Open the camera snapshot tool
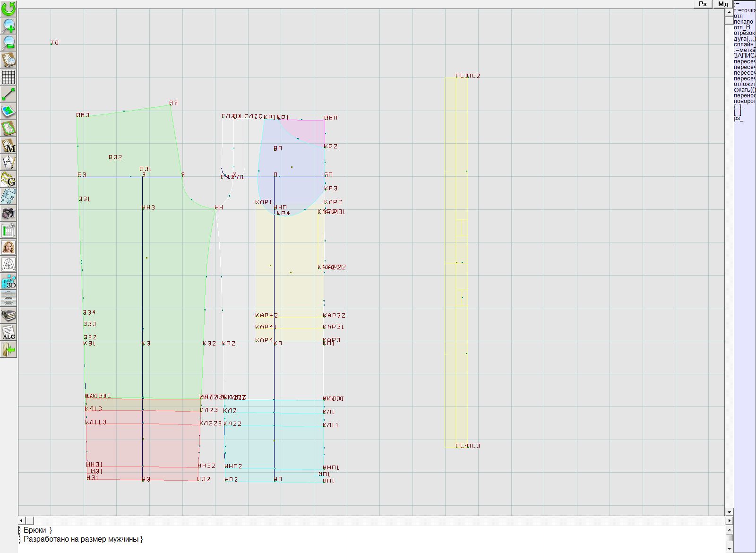Viewport: 756px width, 553px height. [9, 213]
